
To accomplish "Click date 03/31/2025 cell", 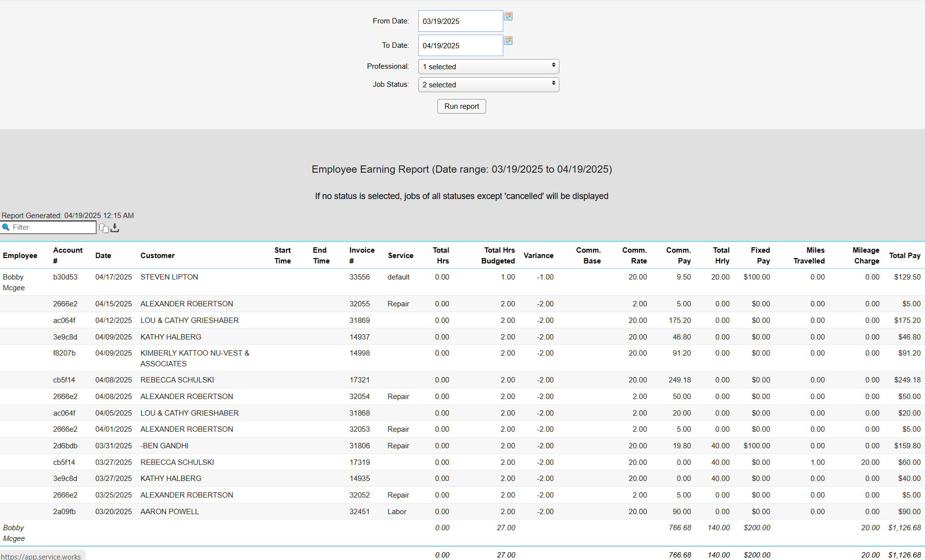I will pyautogui.click(x=114, y=446).
